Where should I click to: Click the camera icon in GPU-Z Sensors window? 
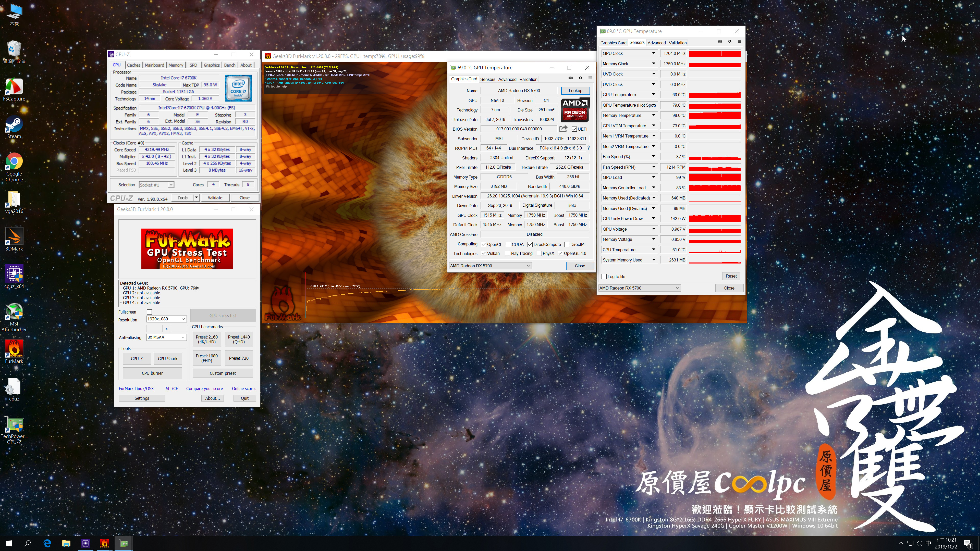coord(720,41)
